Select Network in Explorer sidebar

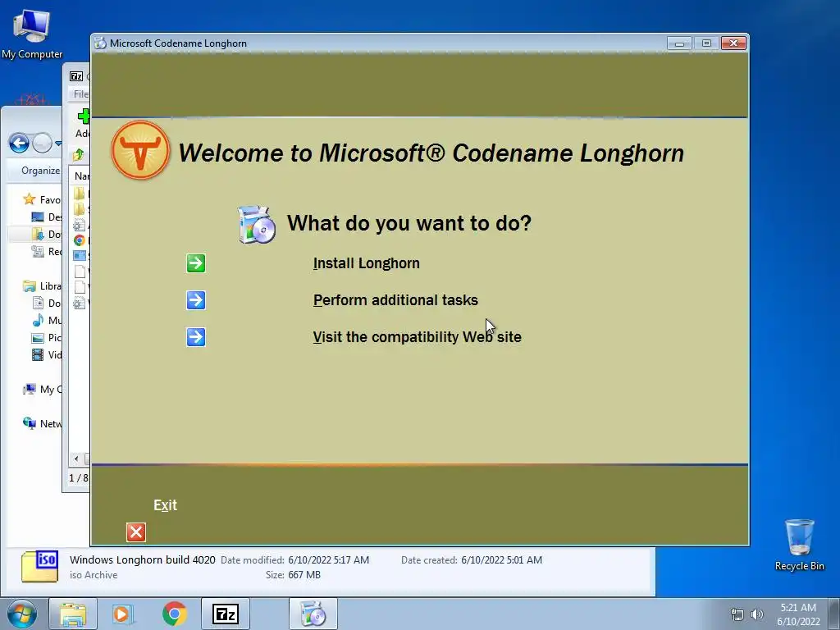(x=42, y=423)
